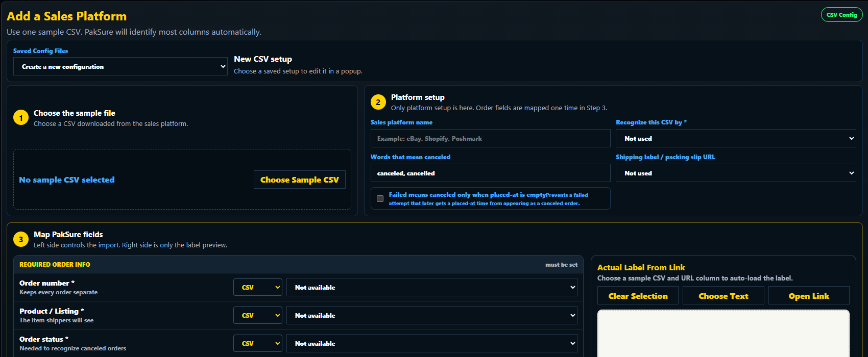
Task: Click the Clear Selection button
Action: coord(638,295)
